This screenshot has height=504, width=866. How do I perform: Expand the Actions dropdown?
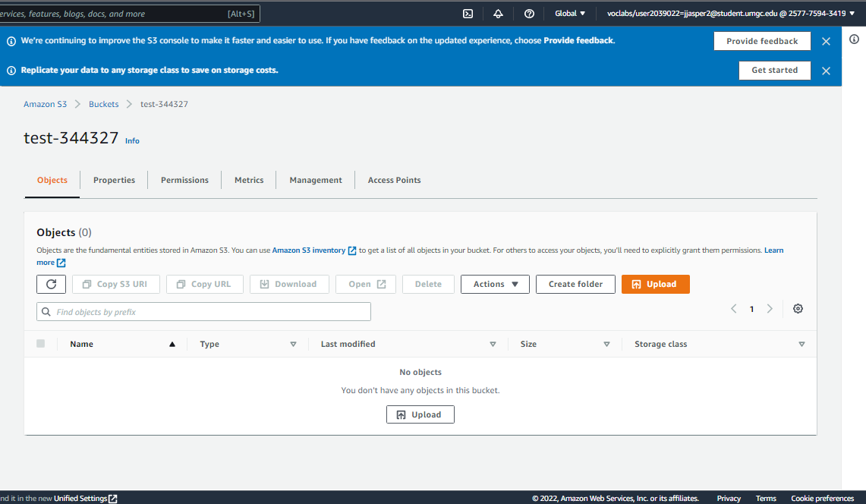[495, 284]
